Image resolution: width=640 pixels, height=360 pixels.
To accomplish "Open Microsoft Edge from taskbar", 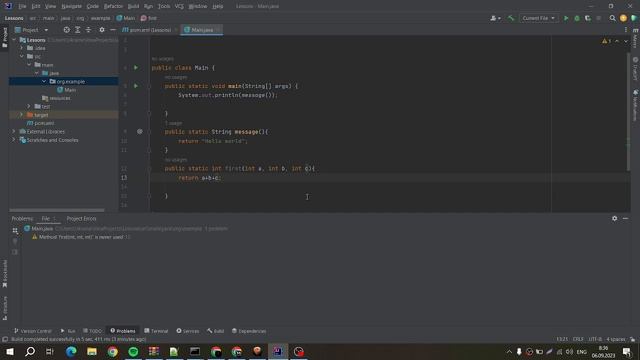I will [71, 351].
